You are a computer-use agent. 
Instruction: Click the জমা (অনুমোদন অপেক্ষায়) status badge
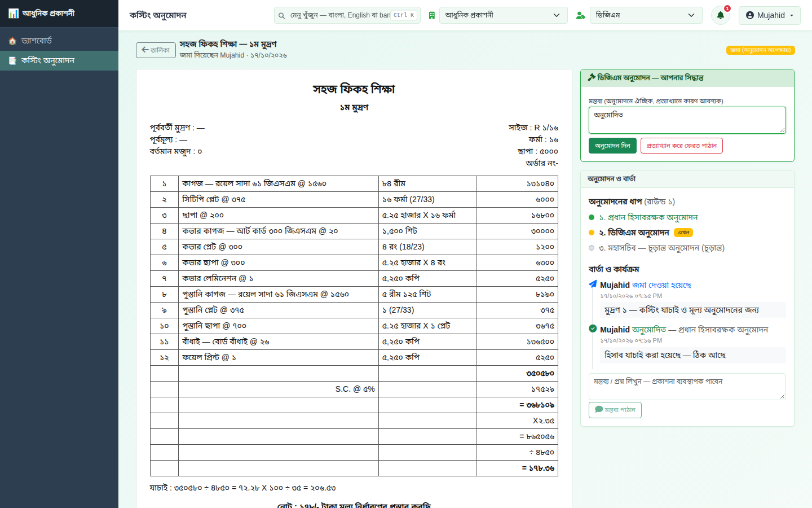click(x=760, y=50)
